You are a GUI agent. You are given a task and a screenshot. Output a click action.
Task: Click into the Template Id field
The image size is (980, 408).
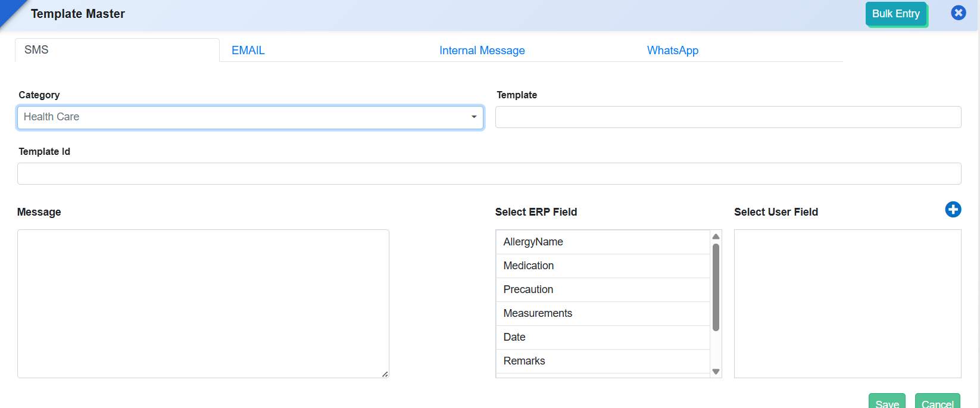489,174
